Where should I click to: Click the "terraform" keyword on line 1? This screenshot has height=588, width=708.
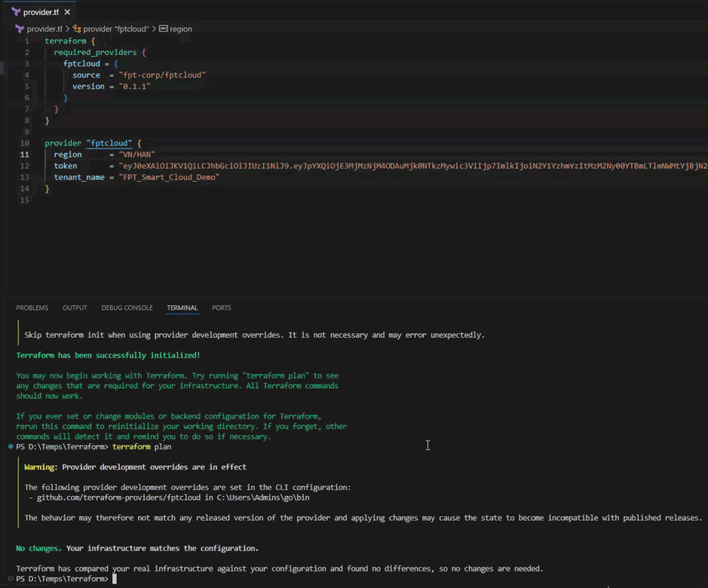[66, 41]
